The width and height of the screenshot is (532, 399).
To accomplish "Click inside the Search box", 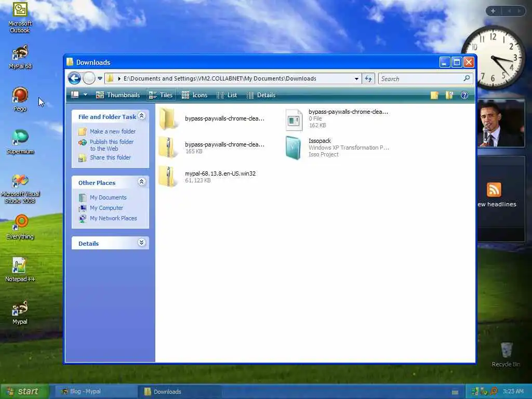I will click(421, 79).
